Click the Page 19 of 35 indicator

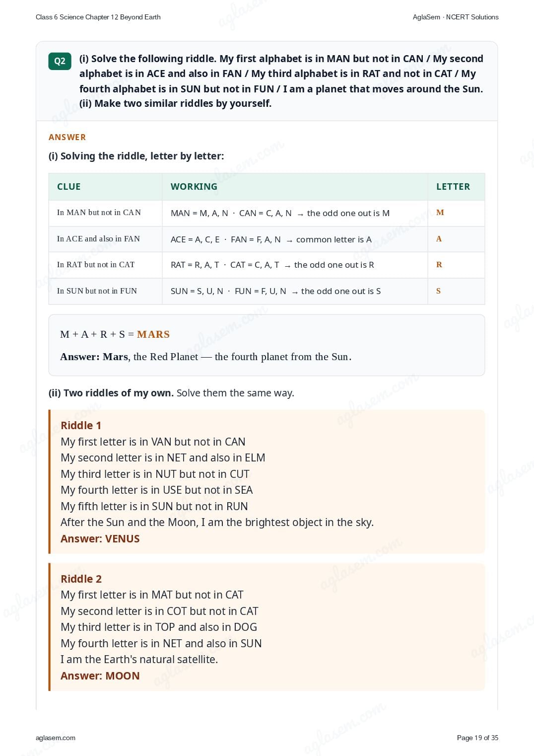477,738
